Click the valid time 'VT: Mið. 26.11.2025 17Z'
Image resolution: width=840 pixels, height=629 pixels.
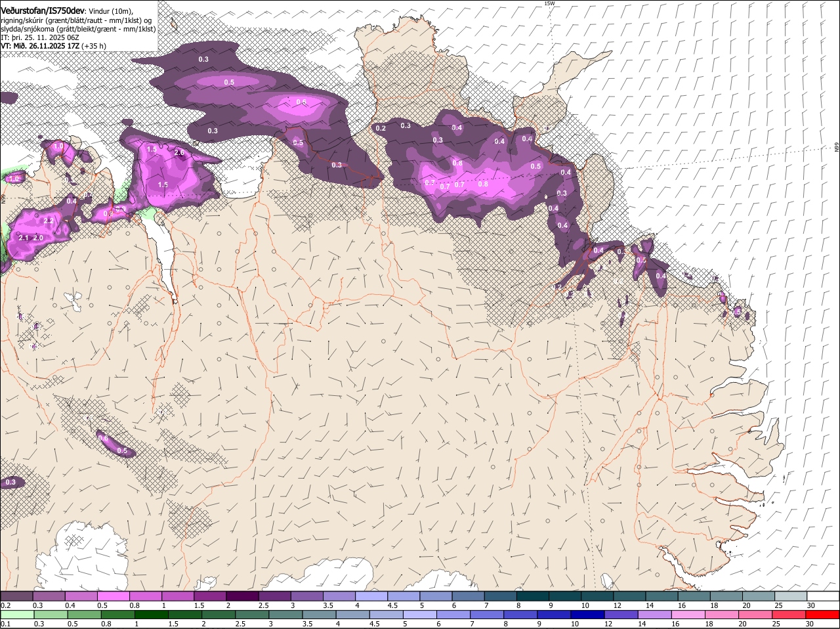click(x=40, y=46)
